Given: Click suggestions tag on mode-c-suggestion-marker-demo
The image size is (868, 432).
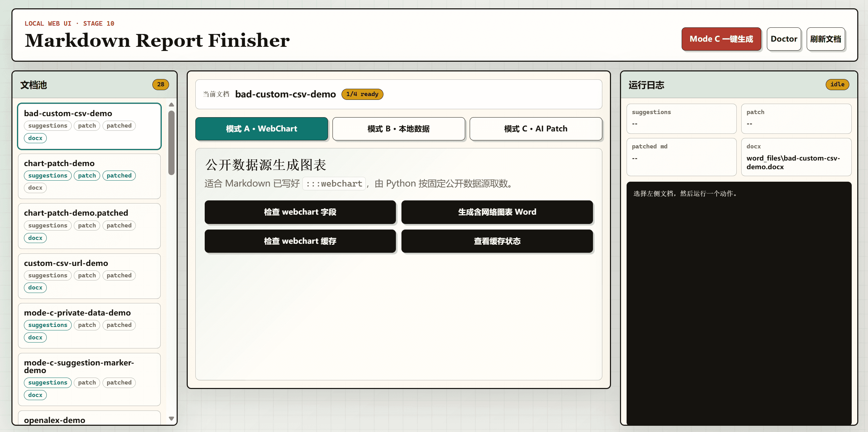Looking at the screenshot, I should (x=48, y=382).
